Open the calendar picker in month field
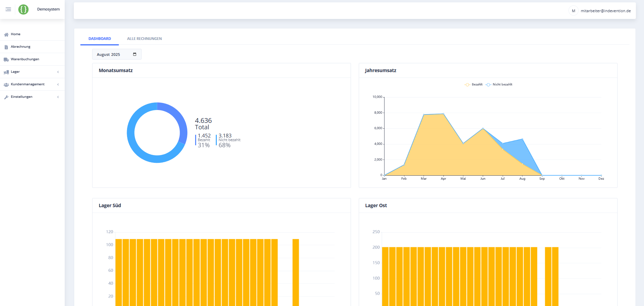Viewport: 644px width, 306px height. point(134,54)
